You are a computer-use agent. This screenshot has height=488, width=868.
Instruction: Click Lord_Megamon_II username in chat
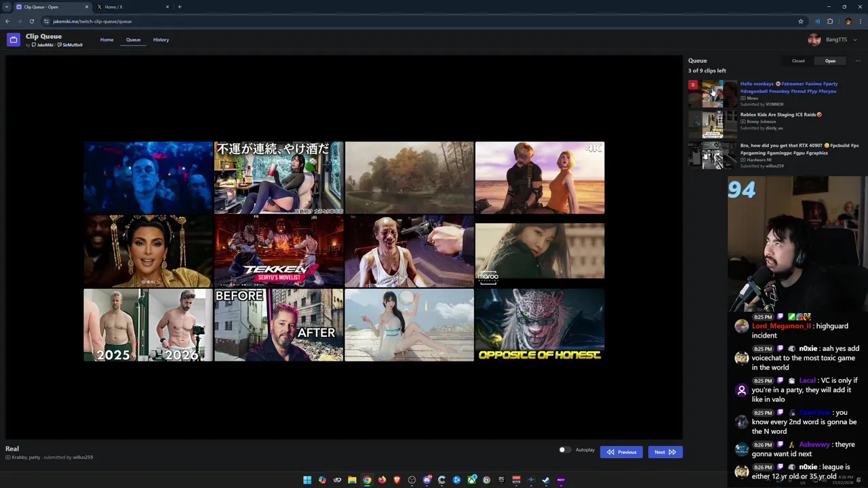[781, 326]
